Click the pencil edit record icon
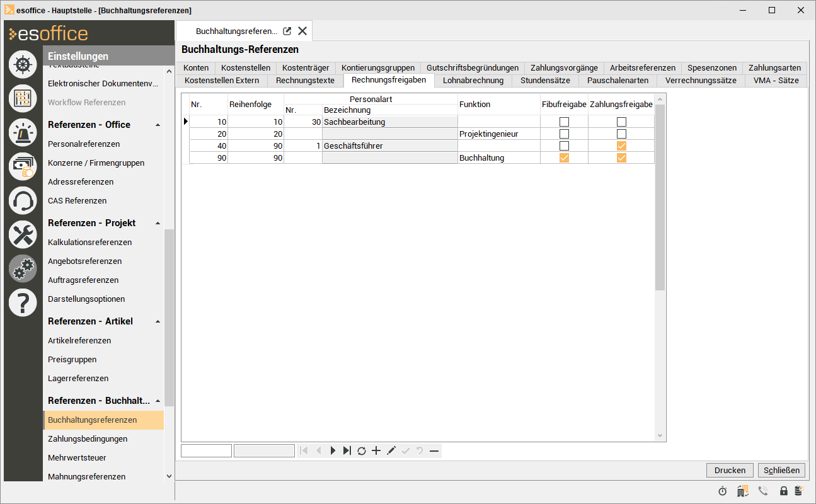The image size is (816, 504). (391, 450)
